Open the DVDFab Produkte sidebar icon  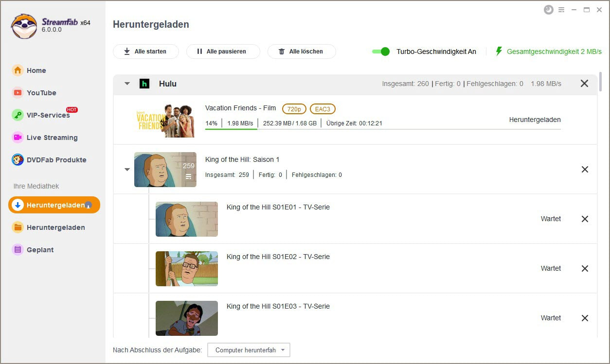pyautogui.click(x=18, y=160)
